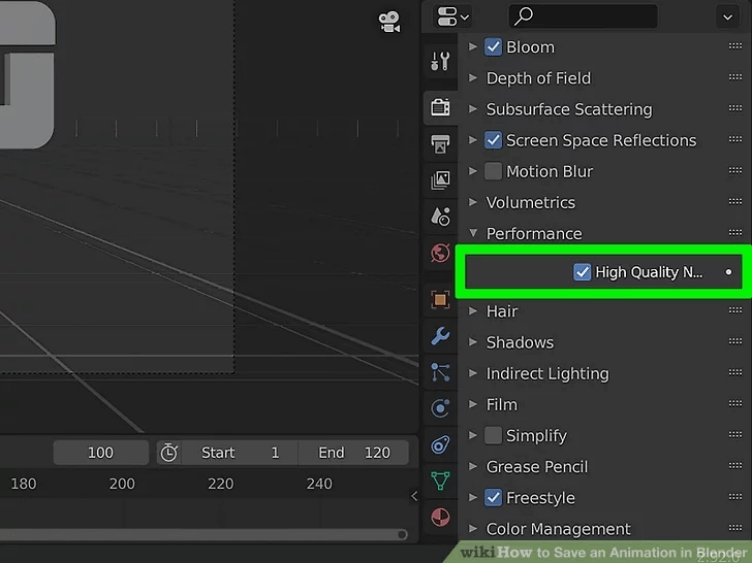Open the Object properties orange square tab
Screen dimensions: 753x564
tap(440, 299)
